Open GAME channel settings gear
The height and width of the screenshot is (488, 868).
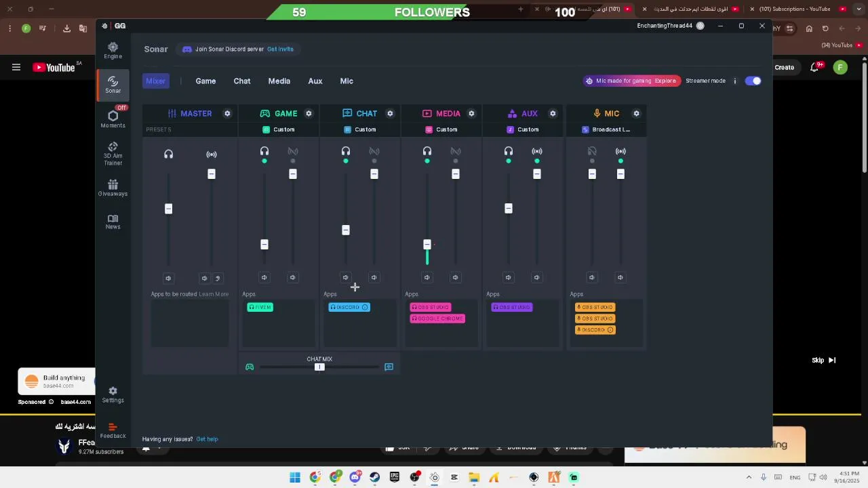[x=309, y=113]
